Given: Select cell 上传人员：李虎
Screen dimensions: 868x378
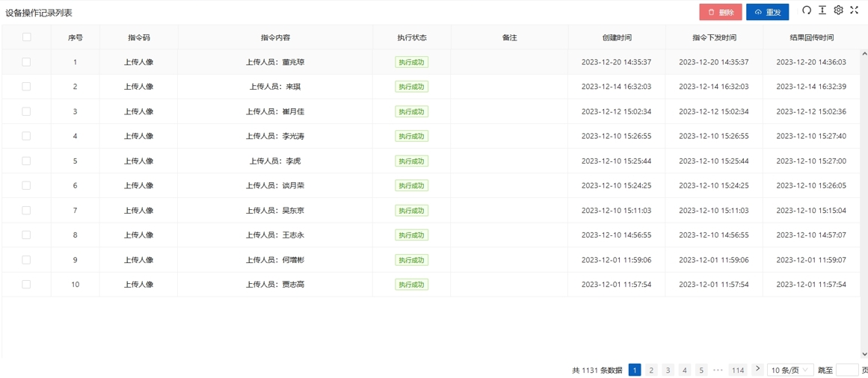Looking at the screenshot, I should pyautogui.click(x=275, y=161).
